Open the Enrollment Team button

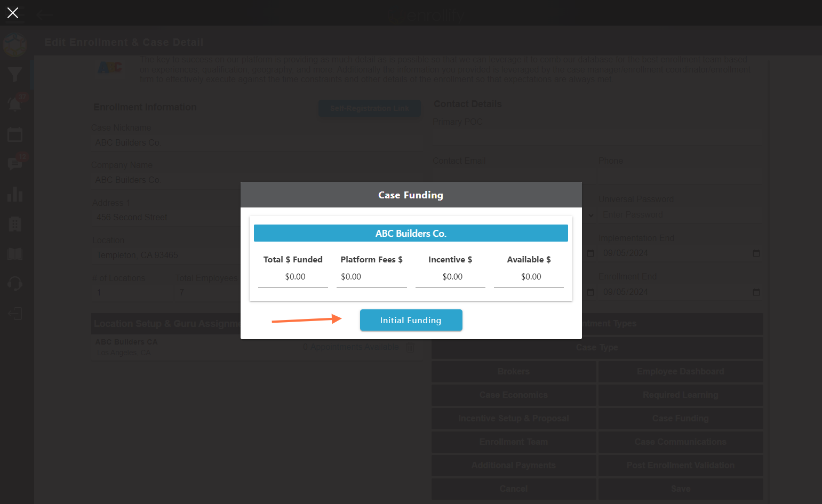click(514, 442)
